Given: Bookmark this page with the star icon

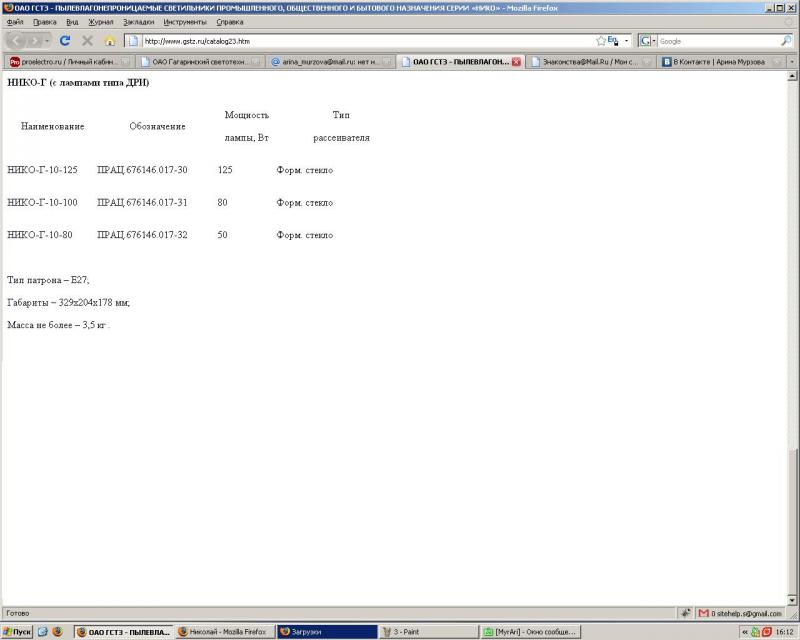Looking at the screenshot, I should point(601,41).
